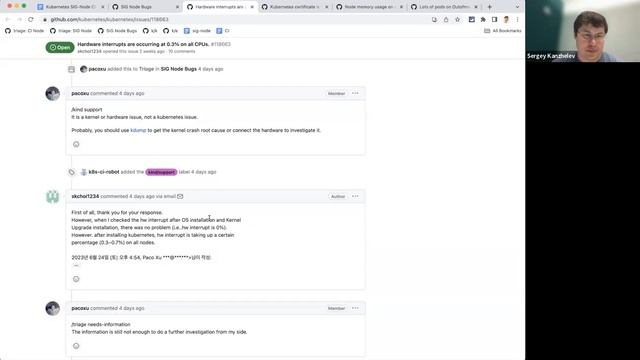Open the CI bookmark

[223, 31]
